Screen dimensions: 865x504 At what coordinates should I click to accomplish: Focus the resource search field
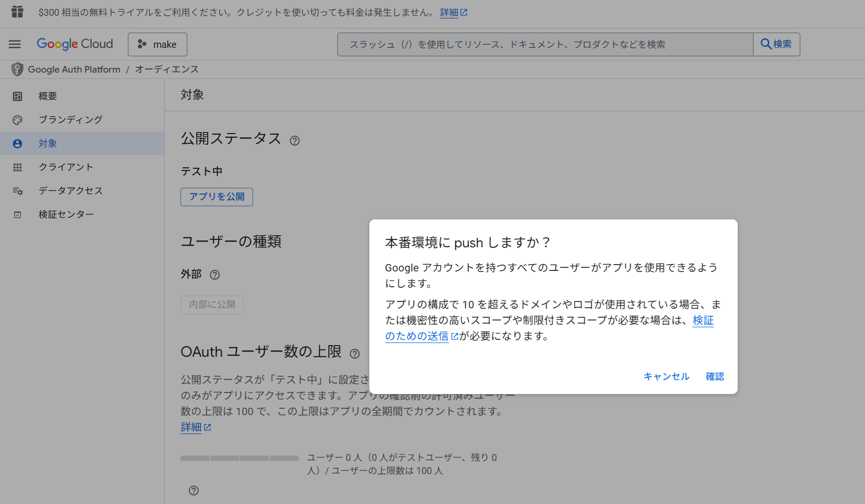545,44
